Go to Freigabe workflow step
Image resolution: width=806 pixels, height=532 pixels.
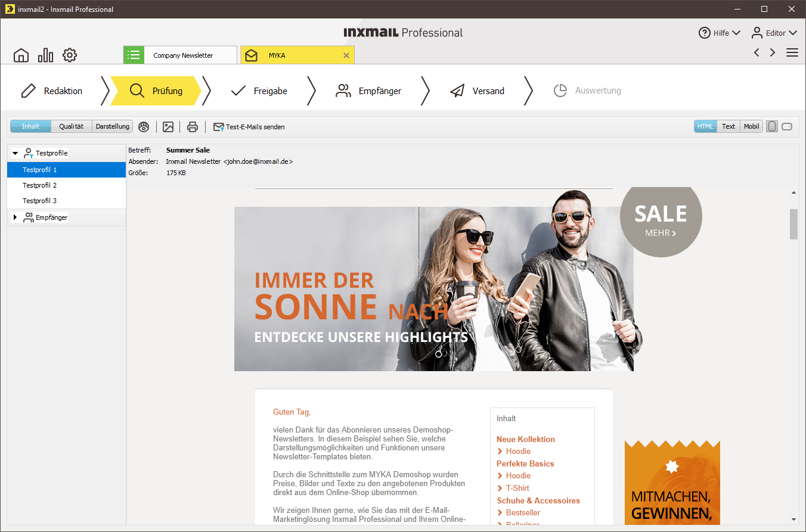(x=259, y=91)
